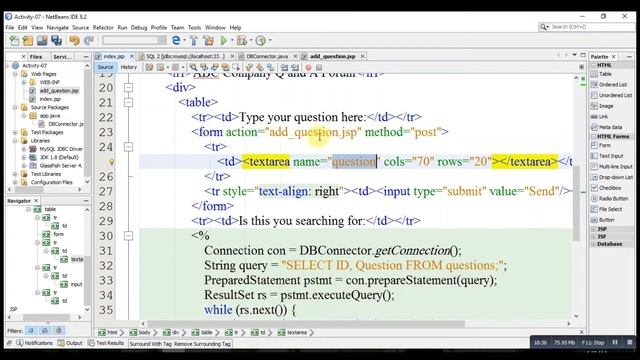Image resolution: width=640 pixels, height=360 pixels.
Task: Click the Open Project toolbar icon
Action: pyautogui.click(x=42, y=40)
